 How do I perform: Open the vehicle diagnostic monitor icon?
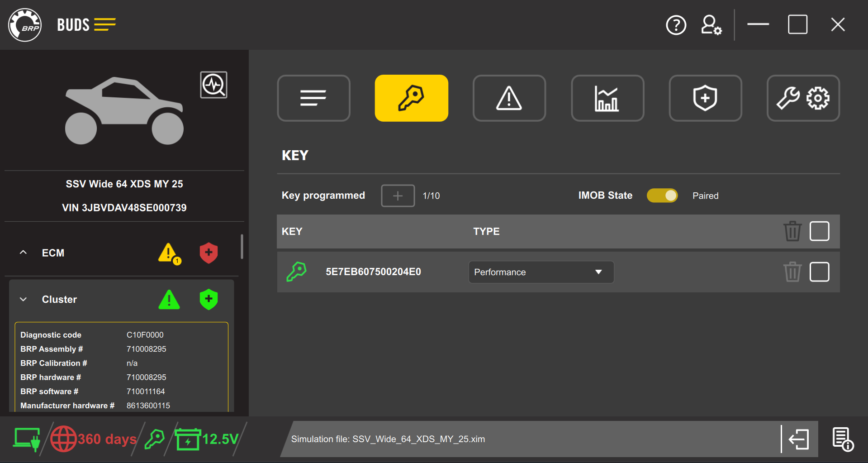(x=213, y=85)
